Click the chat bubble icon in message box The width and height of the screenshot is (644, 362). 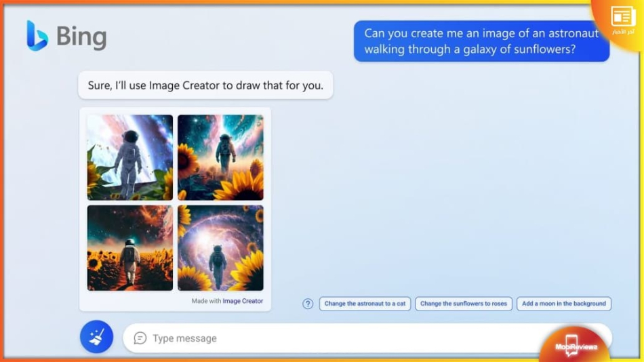(x=140, y=338)
